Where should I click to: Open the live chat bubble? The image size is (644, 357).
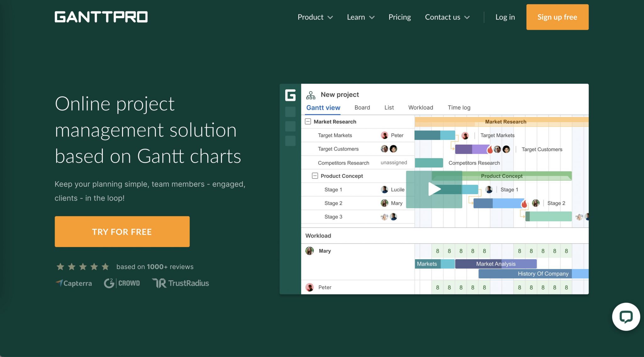(x=626, y=316)
